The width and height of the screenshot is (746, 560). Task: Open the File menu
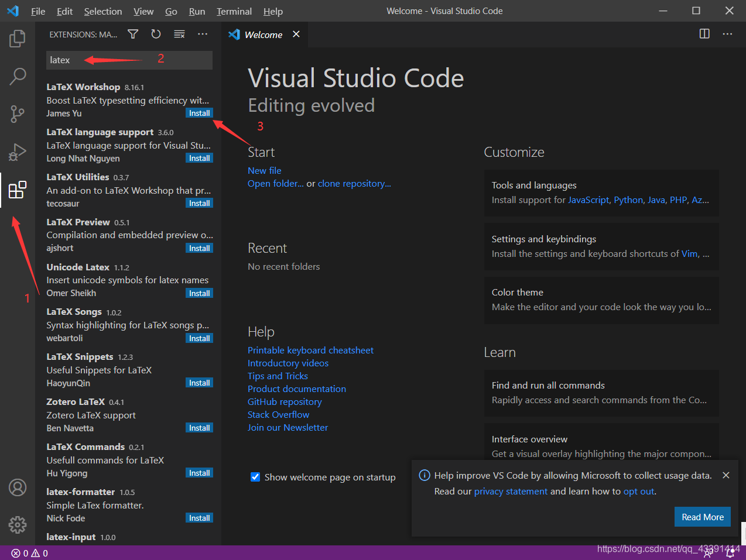[x=38, y=11]
